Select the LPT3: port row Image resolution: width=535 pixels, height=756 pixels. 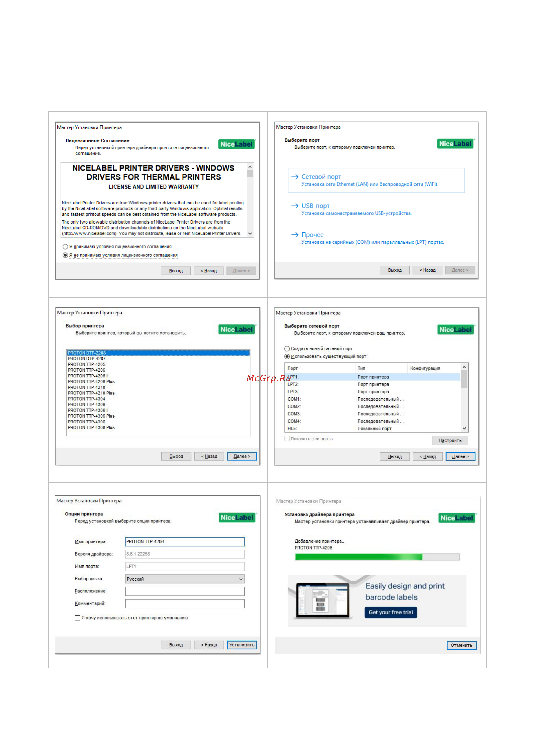[x=372, y=392]
